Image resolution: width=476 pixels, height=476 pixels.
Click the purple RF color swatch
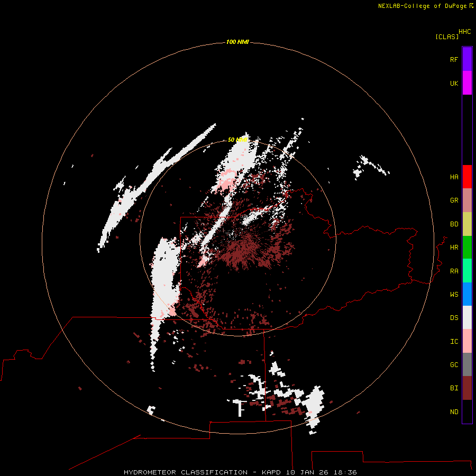point(467,59)
